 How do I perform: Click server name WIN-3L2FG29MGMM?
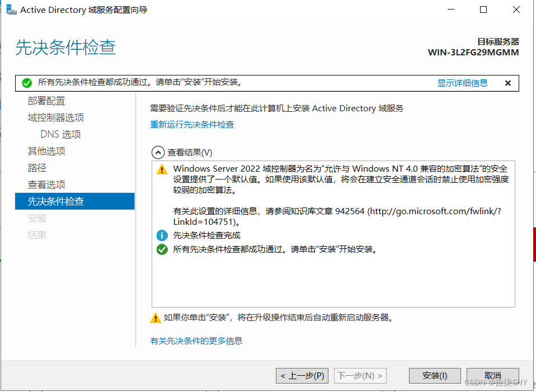coord(473,53)
